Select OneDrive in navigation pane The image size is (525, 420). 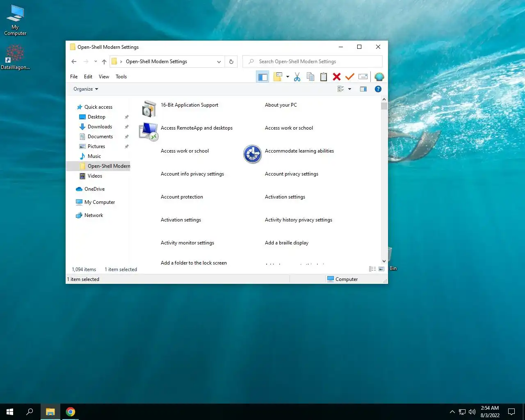[94, 189]
